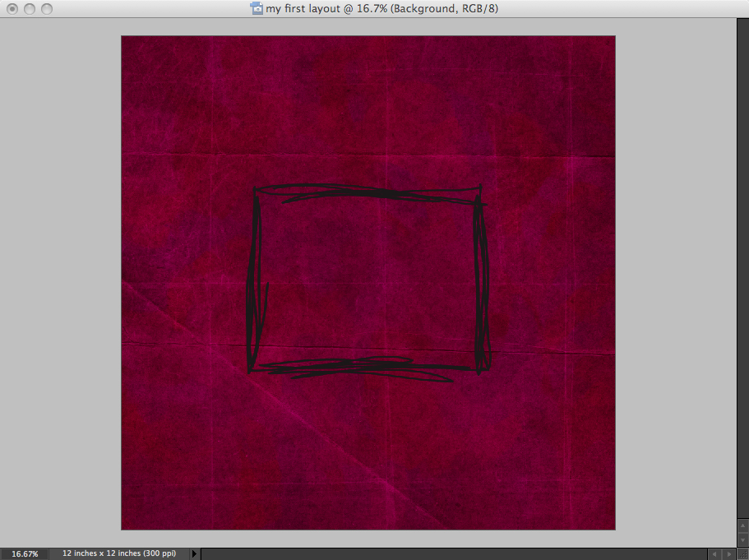Minimize the document window
The width and height of the screenshot is (749, 560).
click(29, 8)
